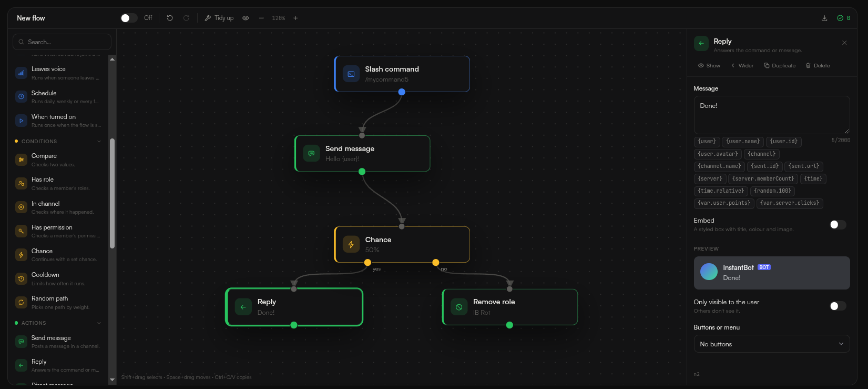Click inside the Message text area

coord(772,115)
